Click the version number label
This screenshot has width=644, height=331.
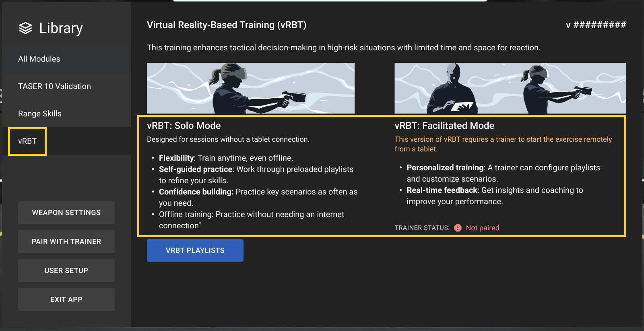pos(596,25)
